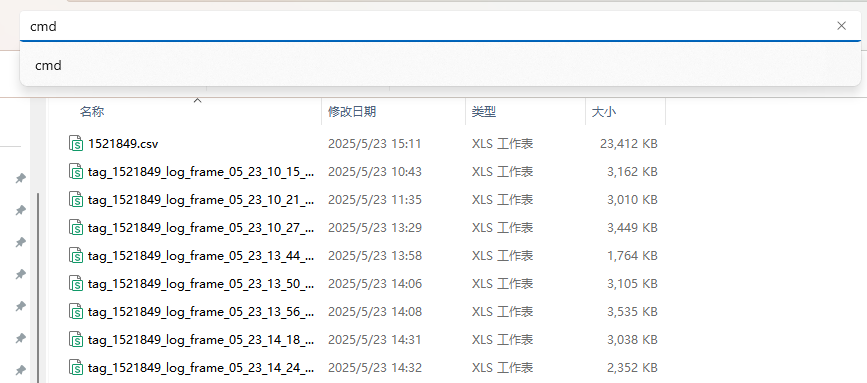The height and width of the screenshot is (383, 867).
Task: Click the date 2025/5/23 14:06
Action: [375, 284]
